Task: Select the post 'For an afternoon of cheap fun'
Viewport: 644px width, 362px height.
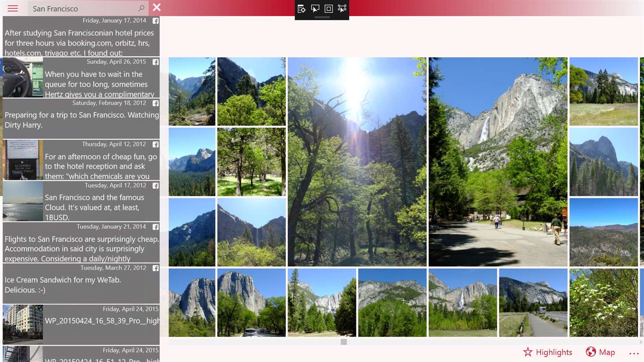Action: click(81, 160)
